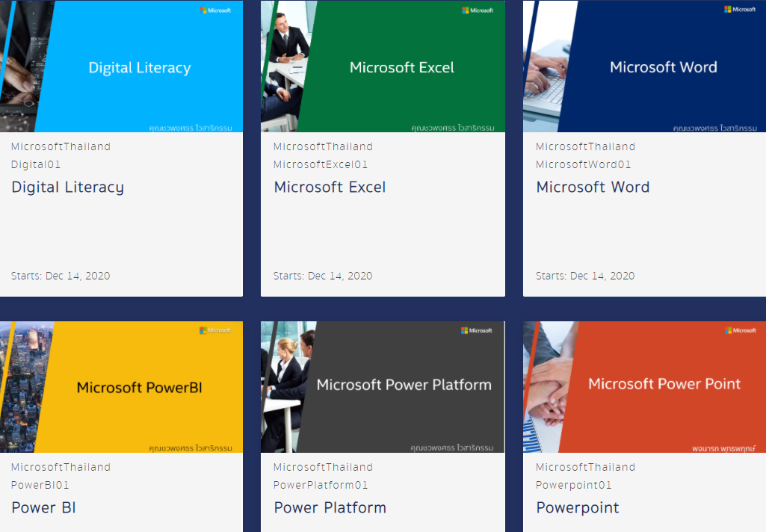Select the Power Platform course title link
766x532 pixels.
(330, 508)
